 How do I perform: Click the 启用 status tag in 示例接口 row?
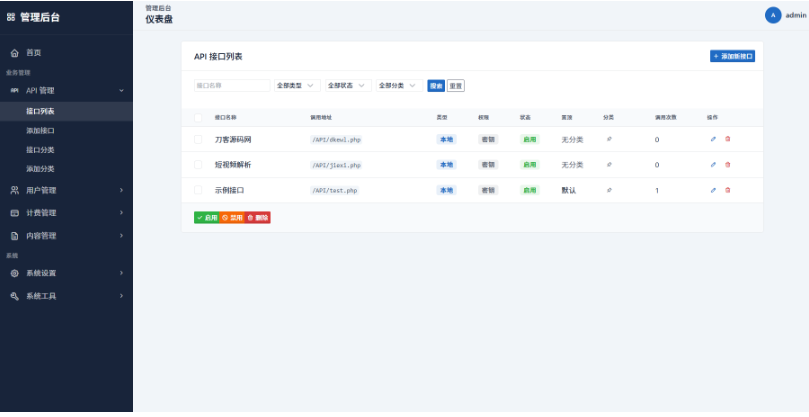click(x=529, y=190)
